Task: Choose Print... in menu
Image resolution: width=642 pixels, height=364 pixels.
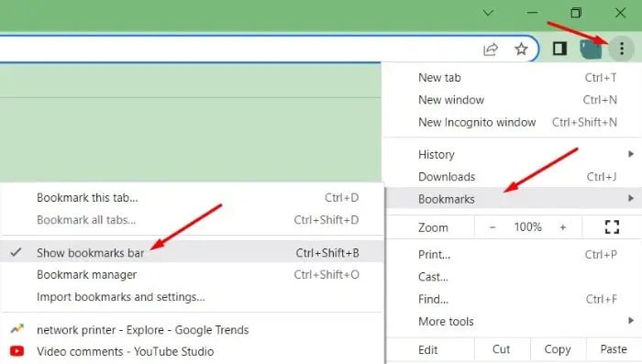Action: click(x=514, y=255)
